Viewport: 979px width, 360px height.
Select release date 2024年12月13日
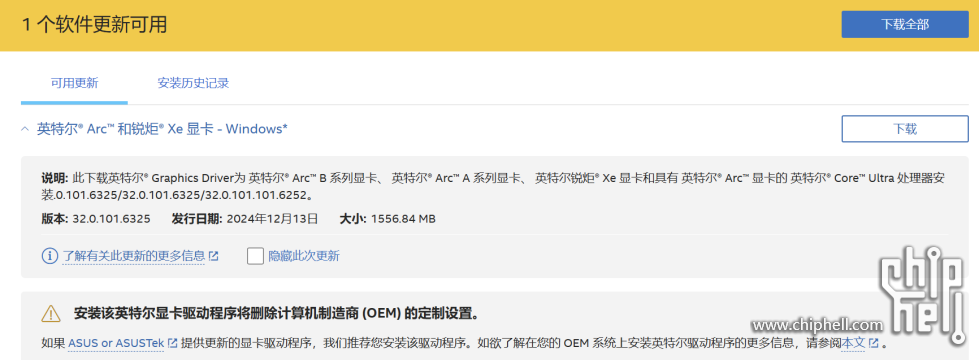[272, 219]
